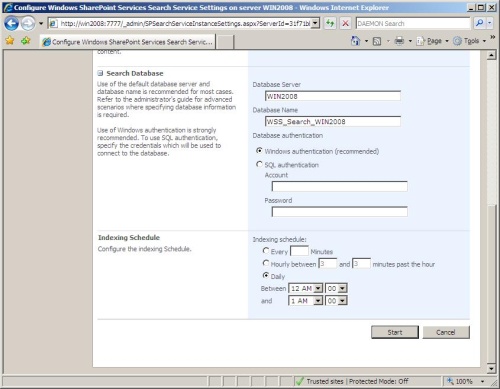
Task: Open the Page menu
Action: coord(432,41)
